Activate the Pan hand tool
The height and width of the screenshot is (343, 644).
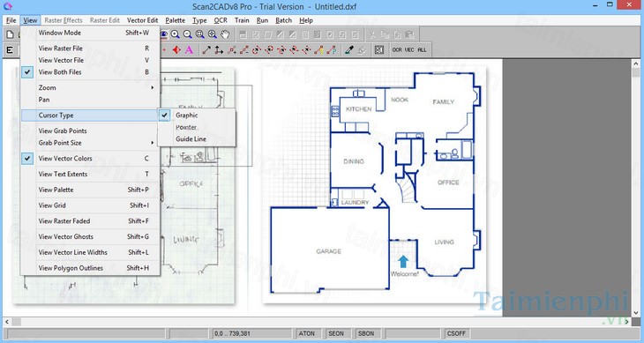point(225,34)
